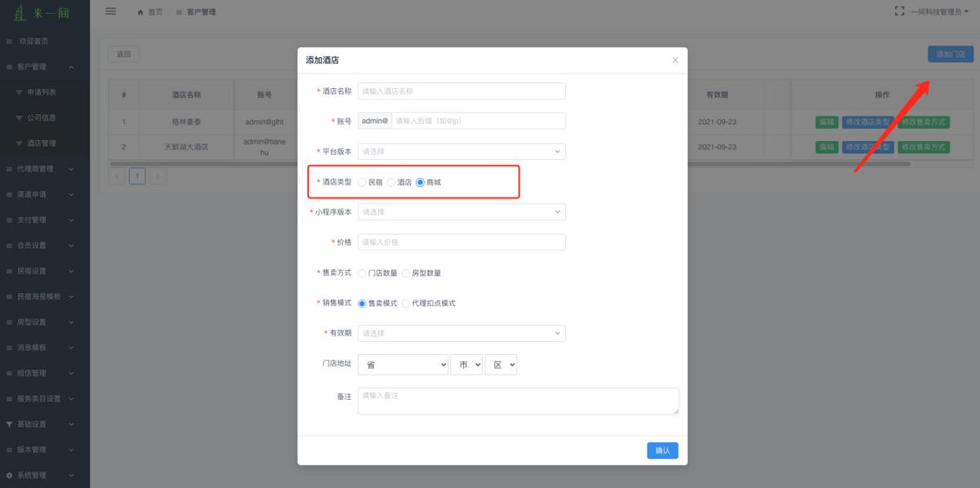Click the 版本管理 sidebar icon

(x=10, y=450)
